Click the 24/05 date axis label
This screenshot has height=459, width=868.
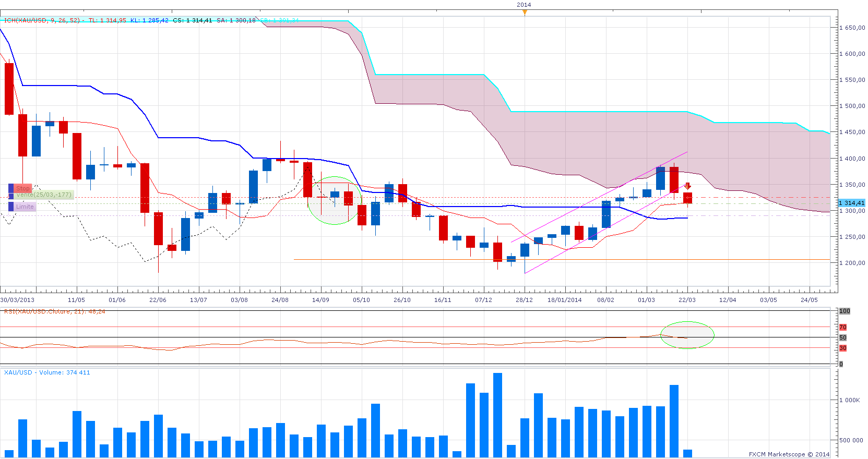tap(810, 300)
